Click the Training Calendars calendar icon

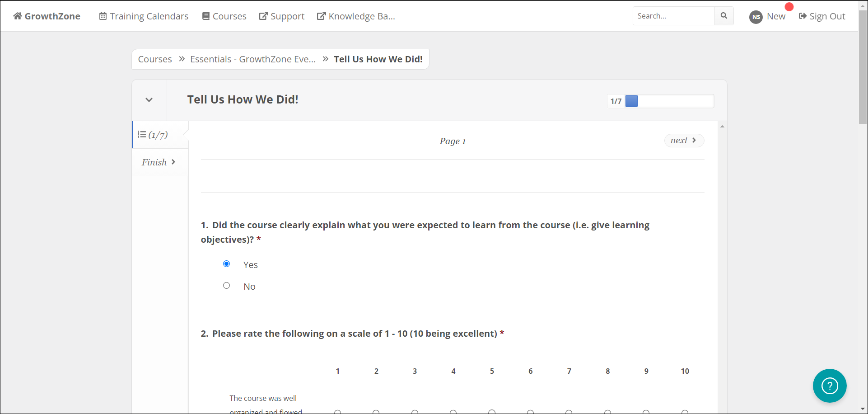(x=103, y=16)
